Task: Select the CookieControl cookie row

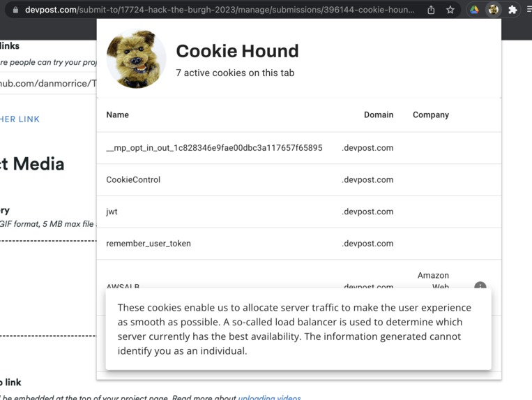Action: [x=299, y=180]
